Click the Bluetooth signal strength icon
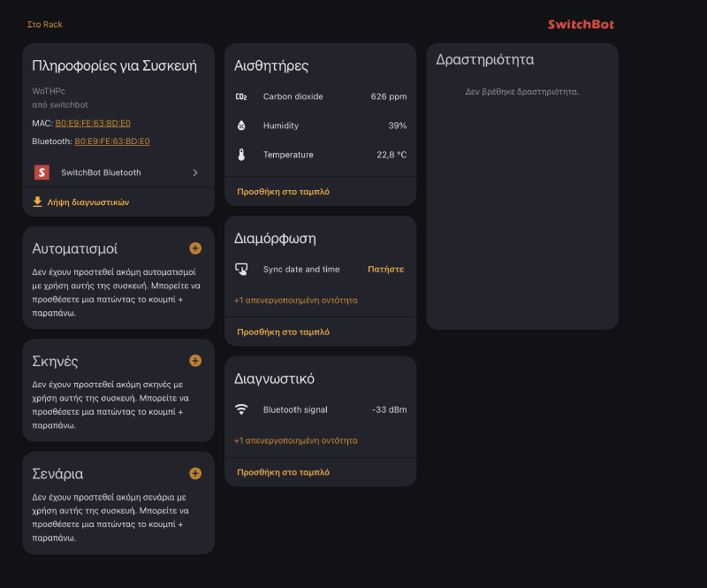This screenshot has height=588, width=707. click(x=242, y=409)
